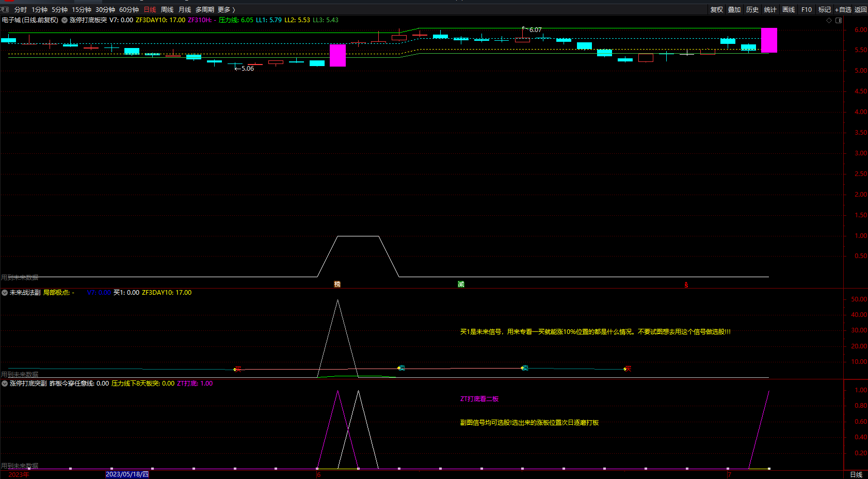Select the first magenta limit-up candle
Screen dimensions: 868x479
(337, 55)
